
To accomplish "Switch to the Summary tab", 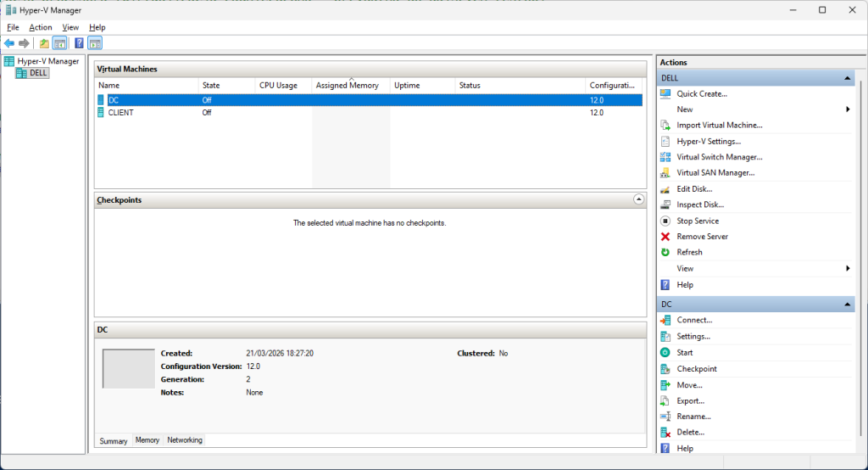I will click(x=114, y=440).
